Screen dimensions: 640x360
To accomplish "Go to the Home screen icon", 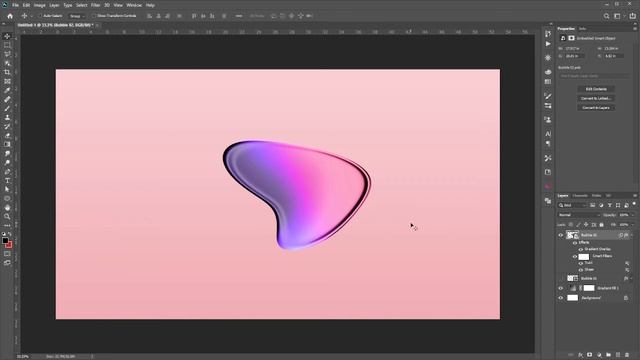I will [10, 16].
